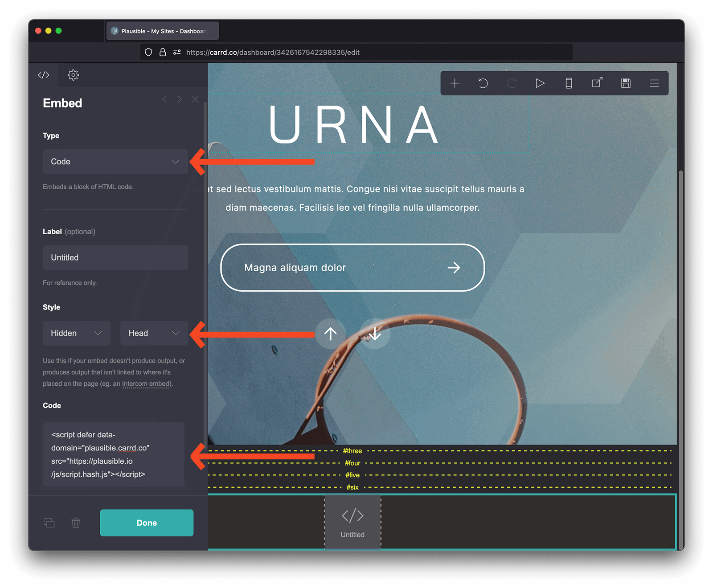Open the shield tracking protection icon

149,52
